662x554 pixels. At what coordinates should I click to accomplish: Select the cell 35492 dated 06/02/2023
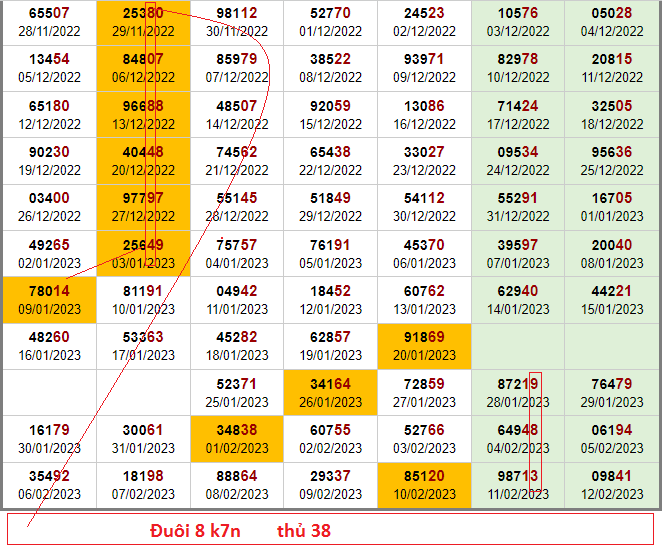(x=49, y=485)
